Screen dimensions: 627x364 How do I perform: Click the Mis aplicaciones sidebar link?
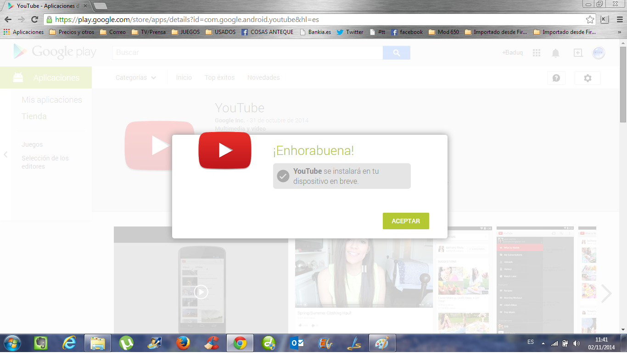pyautogui.click(x=51, y=100)
